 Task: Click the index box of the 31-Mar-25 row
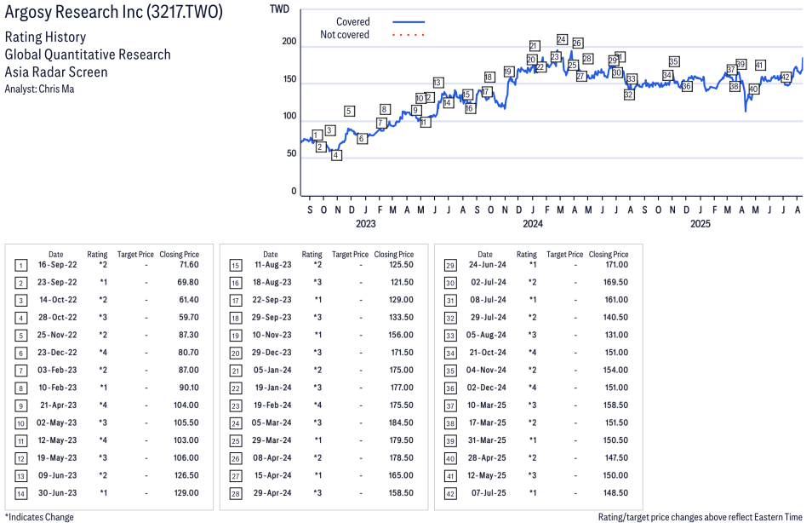click(450, 441)
